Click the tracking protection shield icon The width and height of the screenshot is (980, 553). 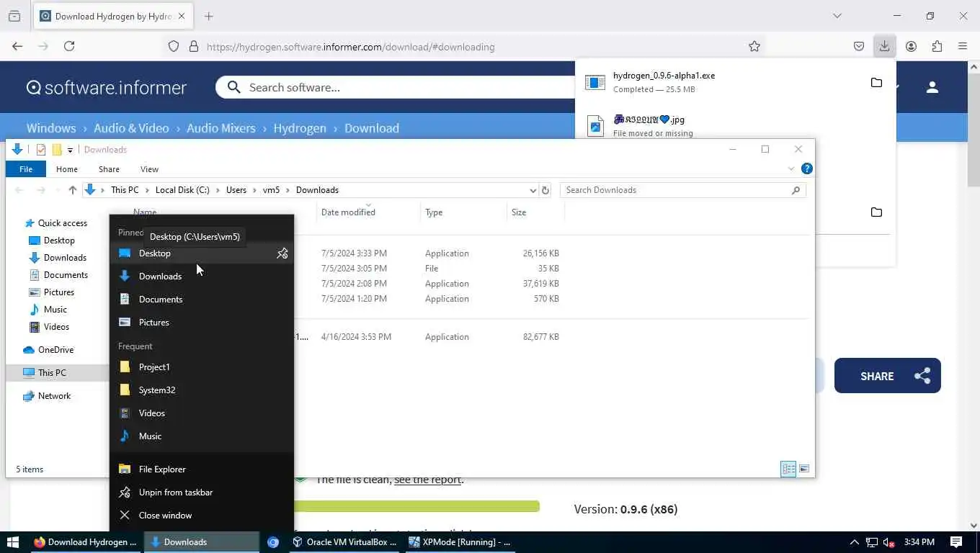coord(174,46)
